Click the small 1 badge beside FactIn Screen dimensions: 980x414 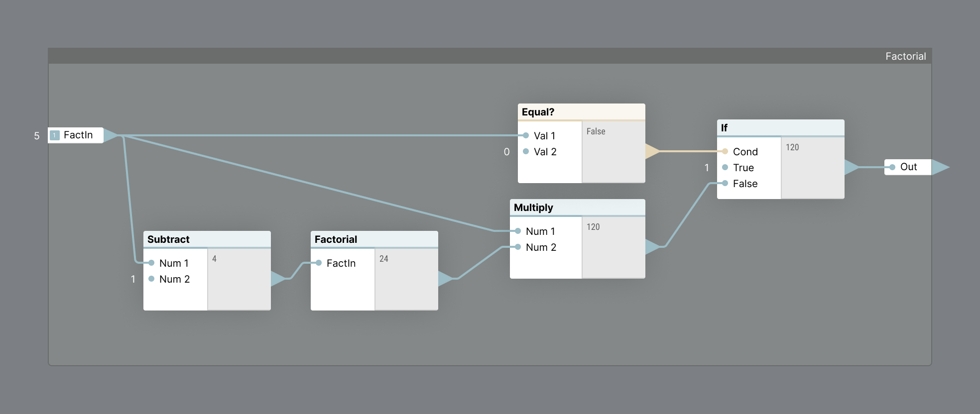(x=54, y=135)
